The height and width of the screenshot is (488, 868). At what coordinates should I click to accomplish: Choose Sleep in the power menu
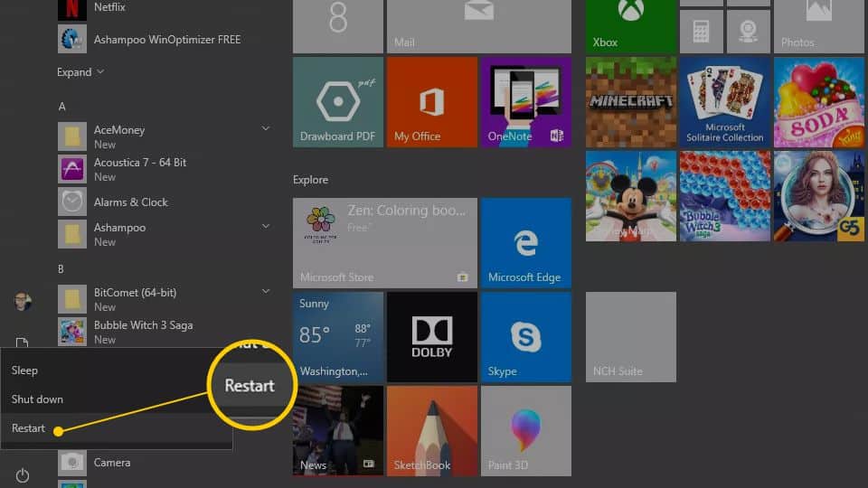25,371
